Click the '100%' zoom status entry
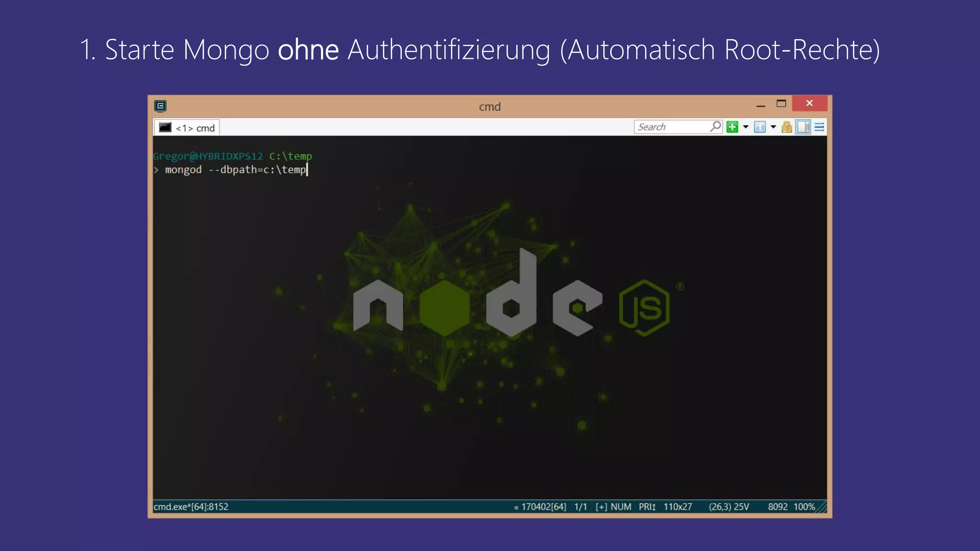 804,507
